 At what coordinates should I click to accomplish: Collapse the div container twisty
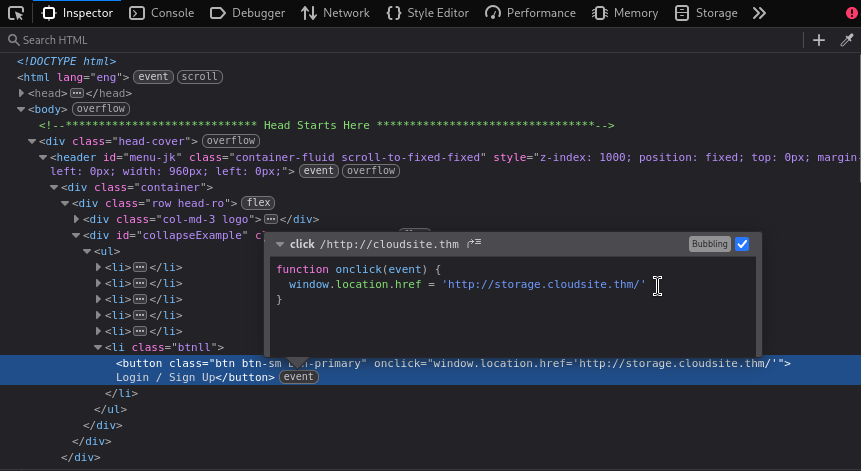[x=54, y=187]
